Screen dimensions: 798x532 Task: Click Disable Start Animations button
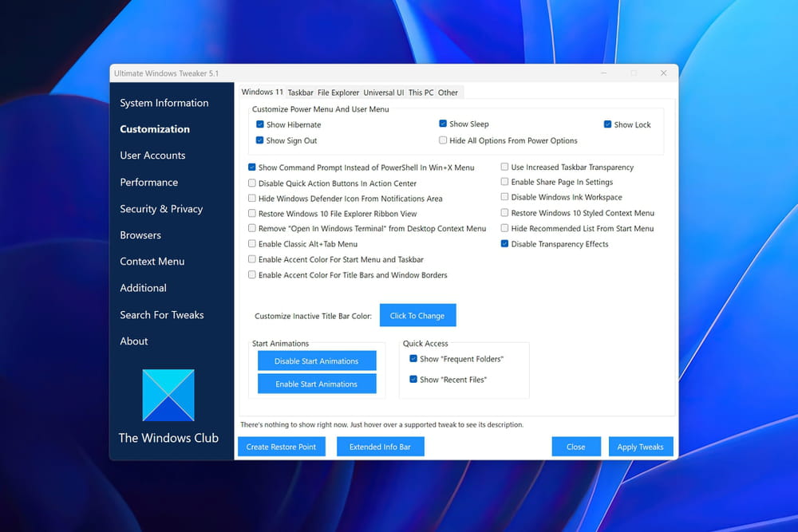[x=317, y=361]
